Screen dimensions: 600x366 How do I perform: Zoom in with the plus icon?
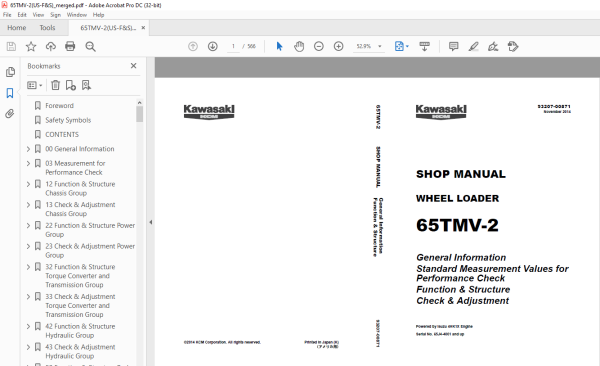pyautogui.click(x=339, y=46)
